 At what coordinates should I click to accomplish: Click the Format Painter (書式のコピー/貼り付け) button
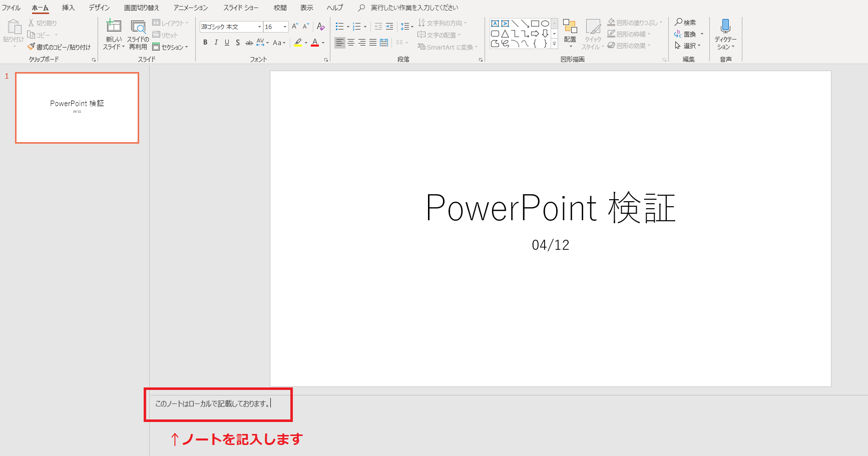tap(59, 47)
